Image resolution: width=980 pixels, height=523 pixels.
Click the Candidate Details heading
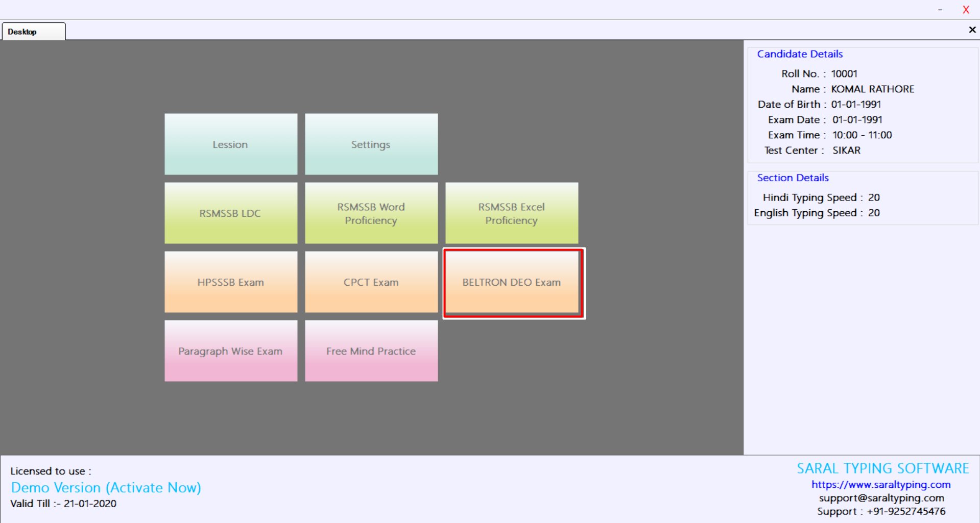tap(799, 54)
